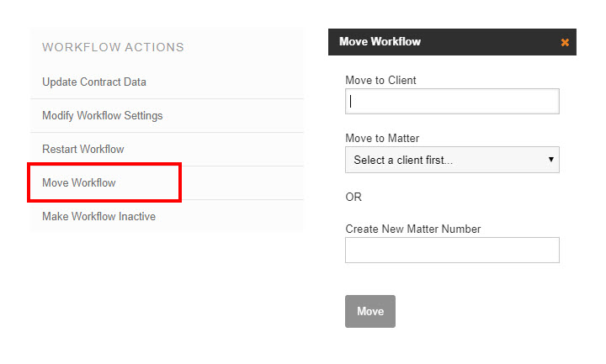This screenshot has width=606, height=364.
Task: Click the Create New Matter Number input box
Action: (452, 250)
